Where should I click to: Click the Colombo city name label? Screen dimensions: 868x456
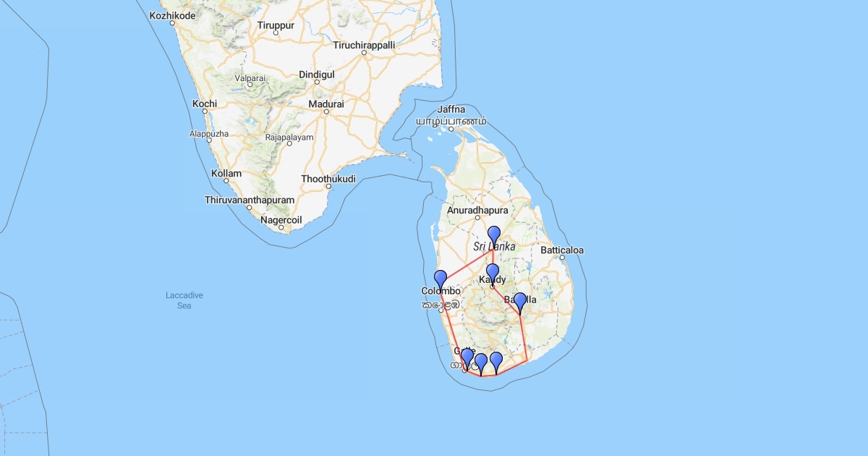441,292
